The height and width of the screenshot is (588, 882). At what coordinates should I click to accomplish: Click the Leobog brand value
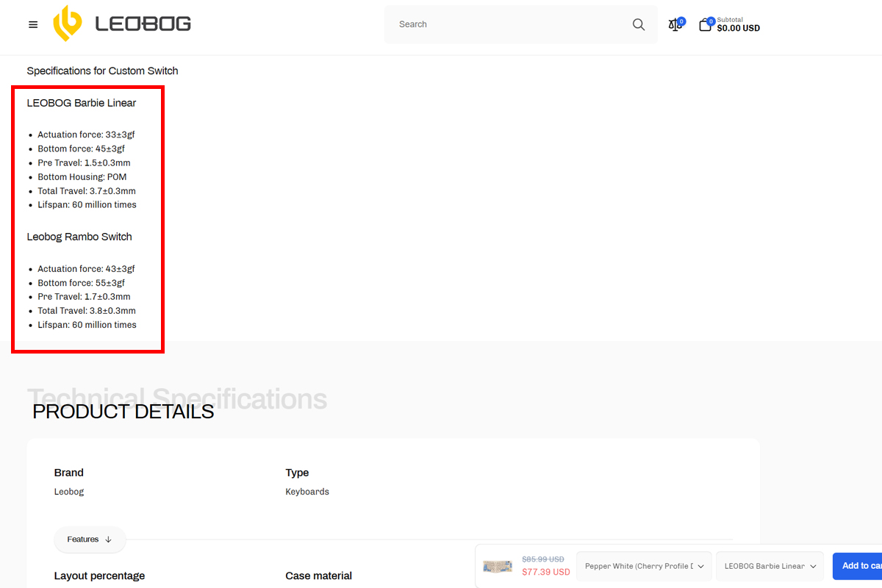coord(69,492)
